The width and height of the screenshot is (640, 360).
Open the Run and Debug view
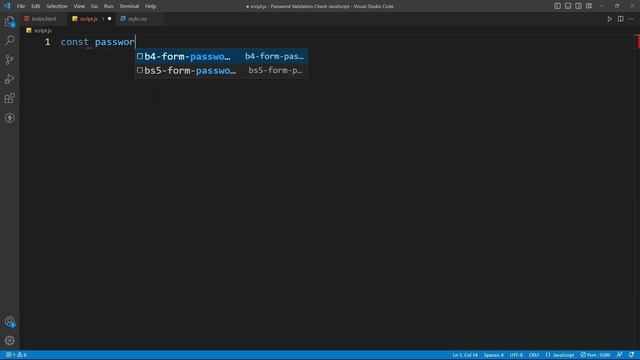click(x=9, y=79)
